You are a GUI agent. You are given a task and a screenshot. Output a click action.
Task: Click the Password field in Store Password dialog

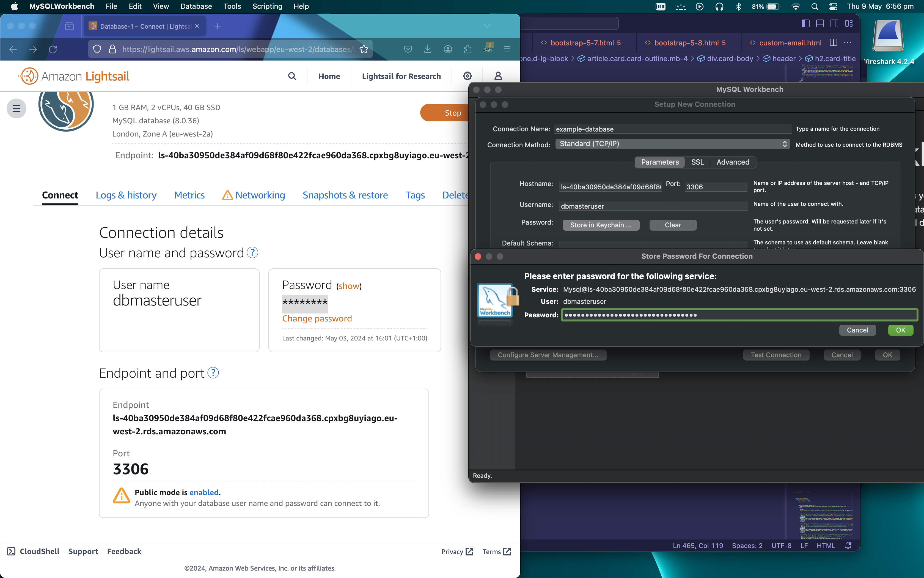click(739, 315)
